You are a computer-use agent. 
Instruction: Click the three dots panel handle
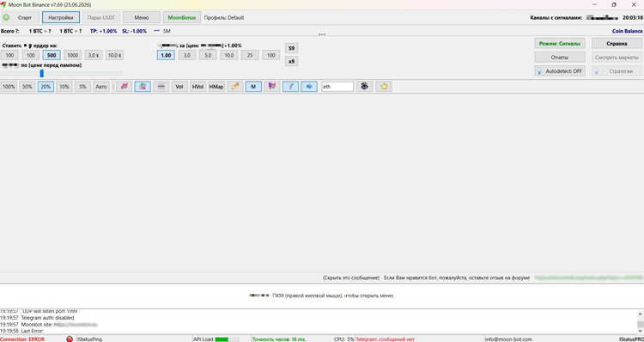(x=322, y=34)
